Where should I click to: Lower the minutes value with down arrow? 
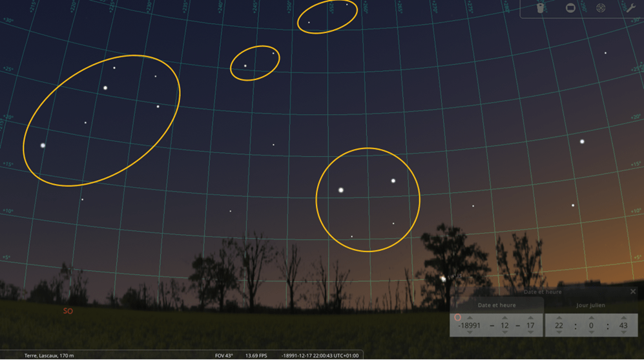(591, 333)
